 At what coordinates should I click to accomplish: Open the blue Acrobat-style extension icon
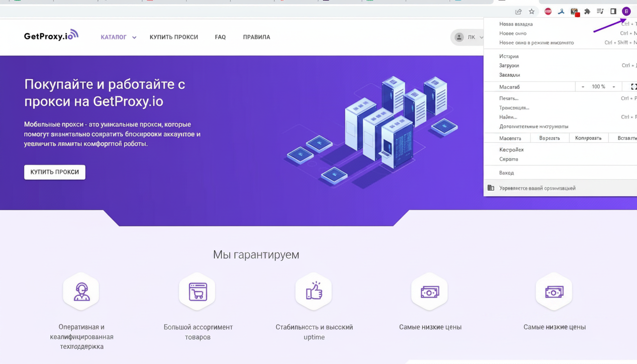click(561, 11)
